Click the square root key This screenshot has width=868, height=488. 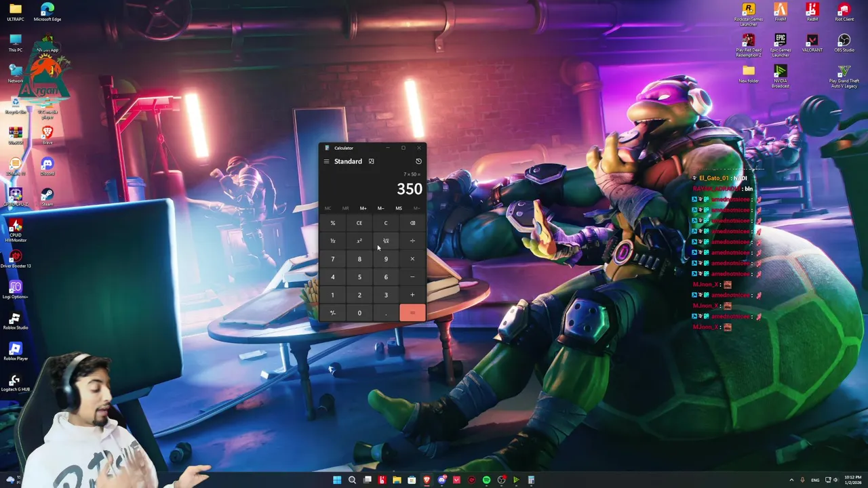tap(386, 241)
